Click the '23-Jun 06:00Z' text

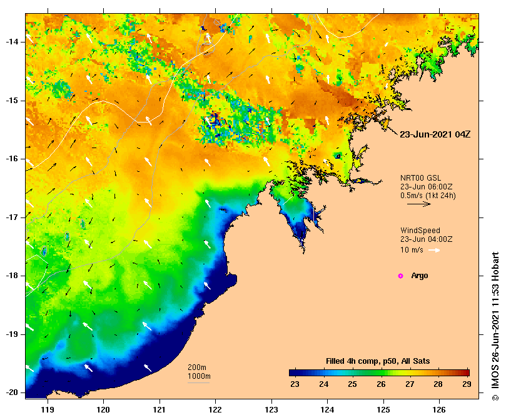point(427,186)
